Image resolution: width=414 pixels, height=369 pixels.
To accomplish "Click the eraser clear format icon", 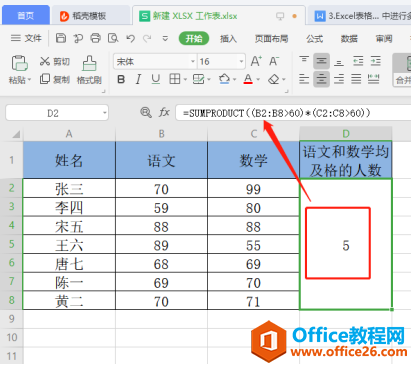I will click(274, 79).
